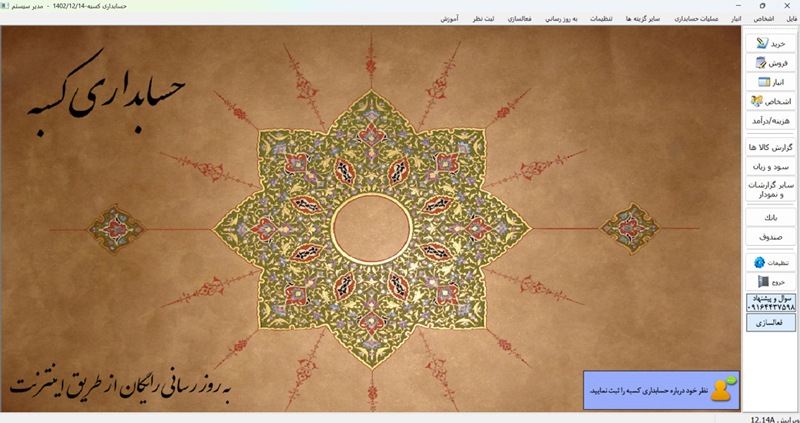
Task: Open the انبار (warehouse) sidebar button
Action: (x=770, y=82)
